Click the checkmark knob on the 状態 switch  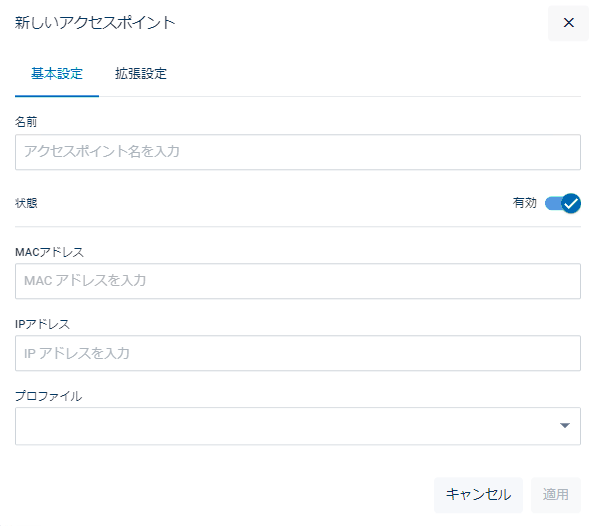pyautogui.click(x=571, y=204)
